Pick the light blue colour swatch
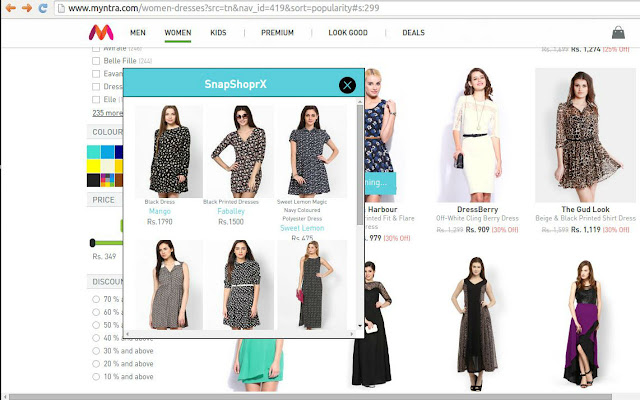 point(108,152)
